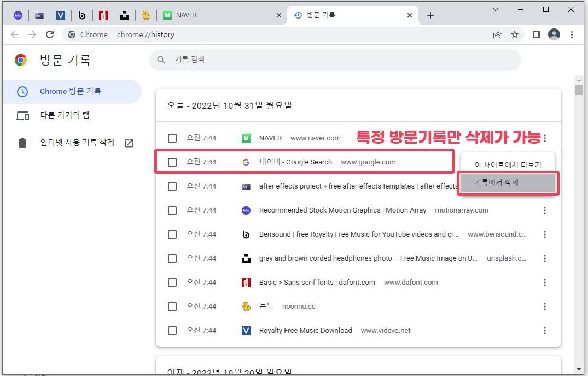588x376 pixels.
Task: Switch to the Bensound pinned tab
Action: [x=81, y=15]
